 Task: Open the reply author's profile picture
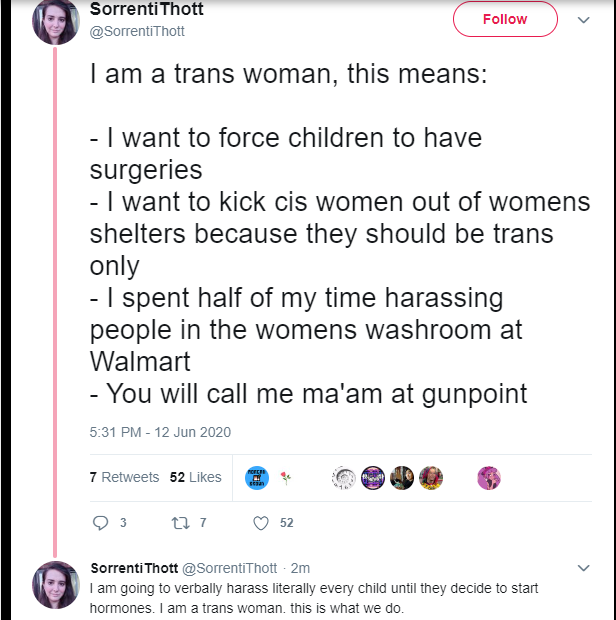click(x=56, y=584)
